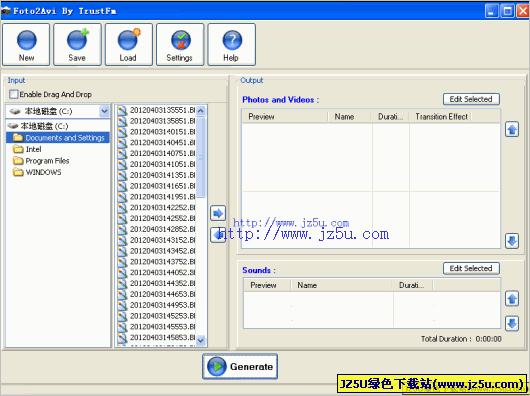Click image icon of file 20120403141051
The width and height of the screenshot is (530, 396).
point(122,165)
